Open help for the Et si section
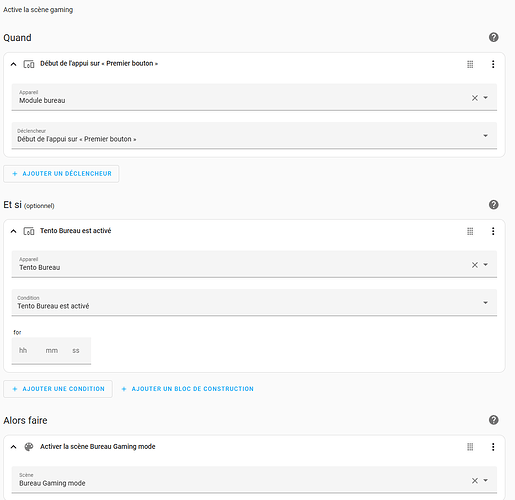The width and height of the screenshot is (515, 500). (493, 205)
